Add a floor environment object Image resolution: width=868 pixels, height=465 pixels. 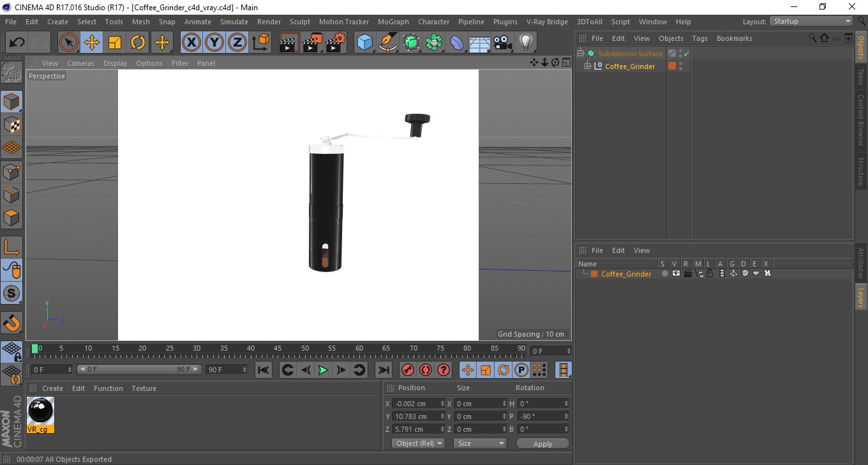pyautogui.click(x=480, y=43)
